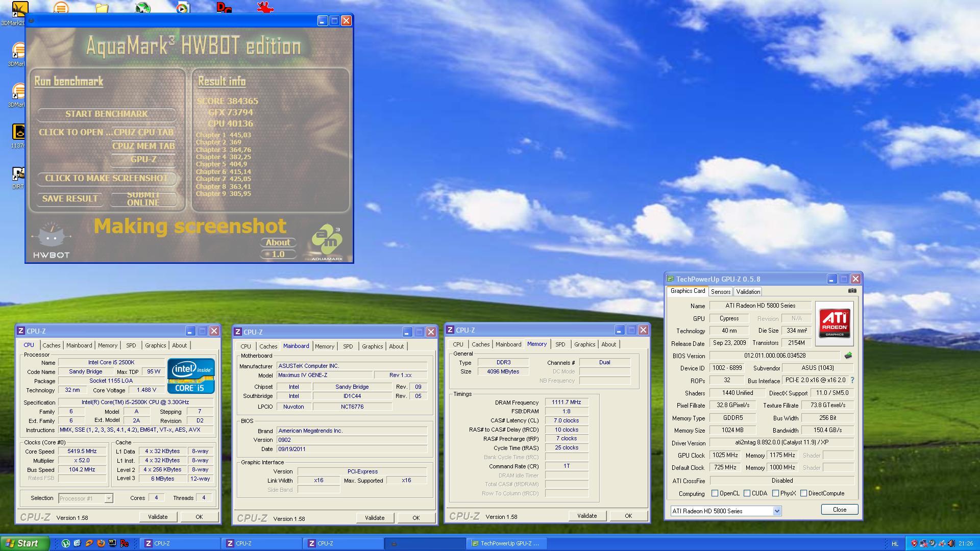Screen dimensions: 980x551
Task: Click the Maximus IV GENE-Z model field
Action: 324,375
